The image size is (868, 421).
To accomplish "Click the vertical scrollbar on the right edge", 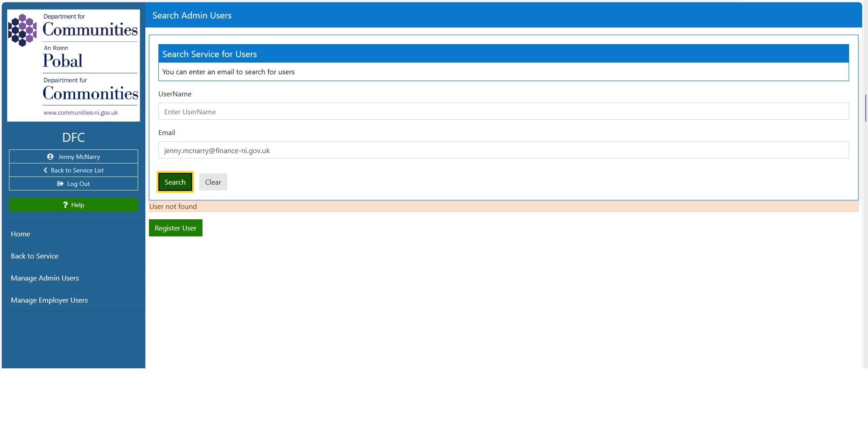I will pos(865,108).
